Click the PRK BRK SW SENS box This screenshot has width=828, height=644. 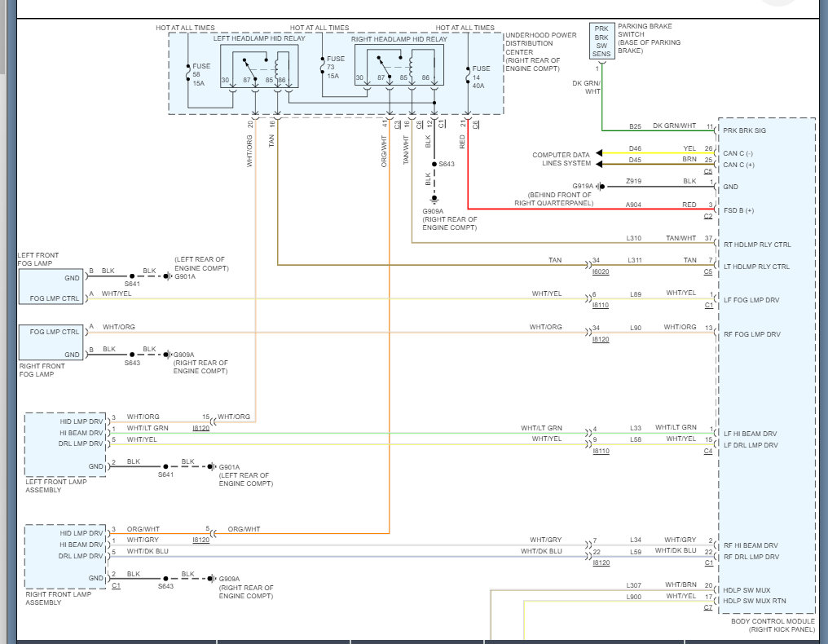click(601, 41)
